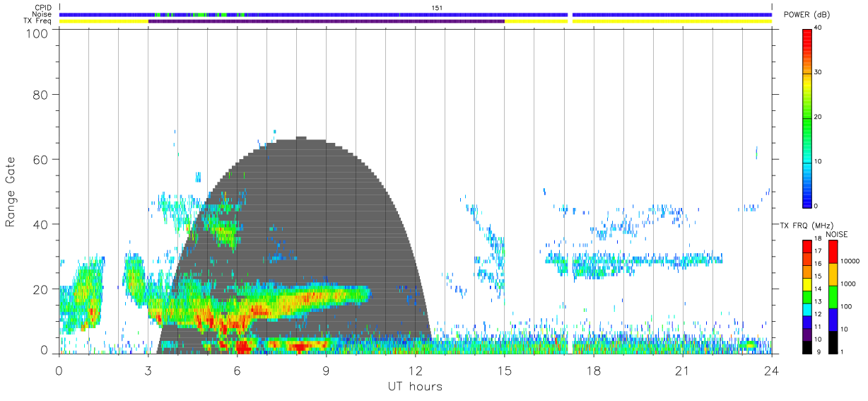Click the range gate tick label 40
Viewport: 868px width, 401px height.
(x=40, y=224)
